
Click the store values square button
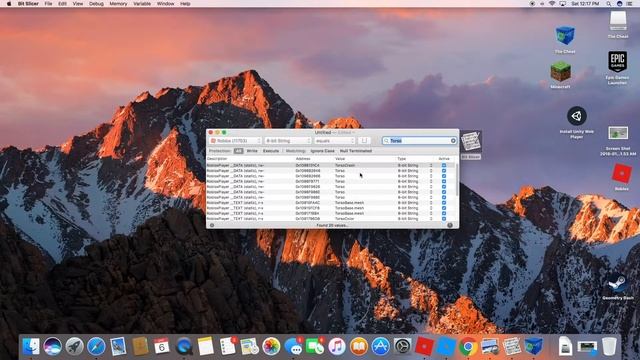pyautogui.click(x=364, y=140)
